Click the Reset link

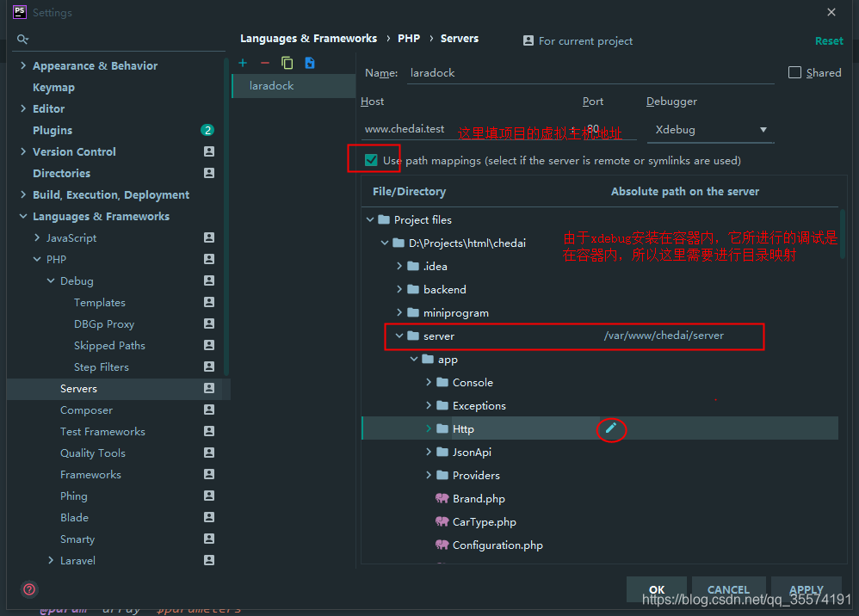click(829, 41)
